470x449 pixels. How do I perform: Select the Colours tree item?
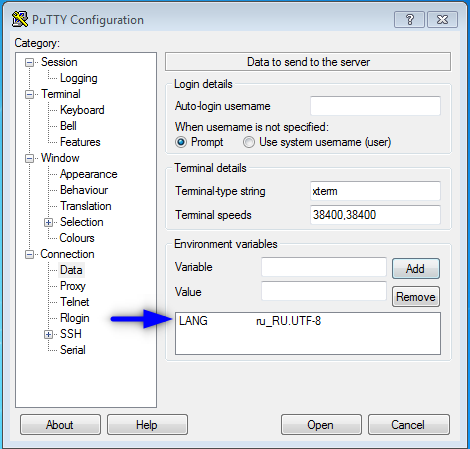(x=77, y=238)
